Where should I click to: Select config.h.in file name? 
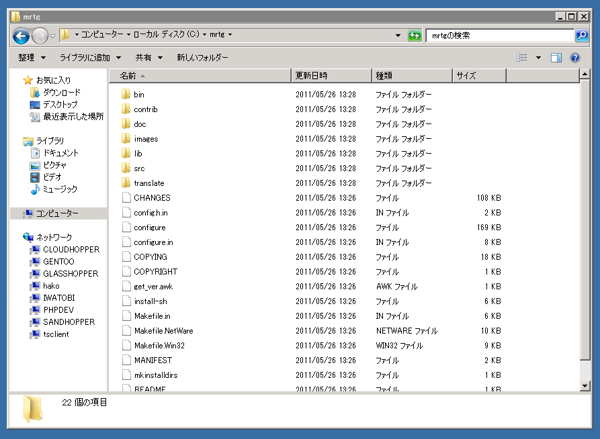(151, 212)
